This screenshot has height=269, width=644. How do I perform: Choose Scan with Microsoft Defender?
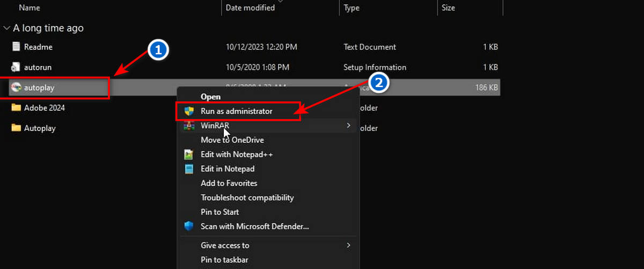(x=254, y=227)
